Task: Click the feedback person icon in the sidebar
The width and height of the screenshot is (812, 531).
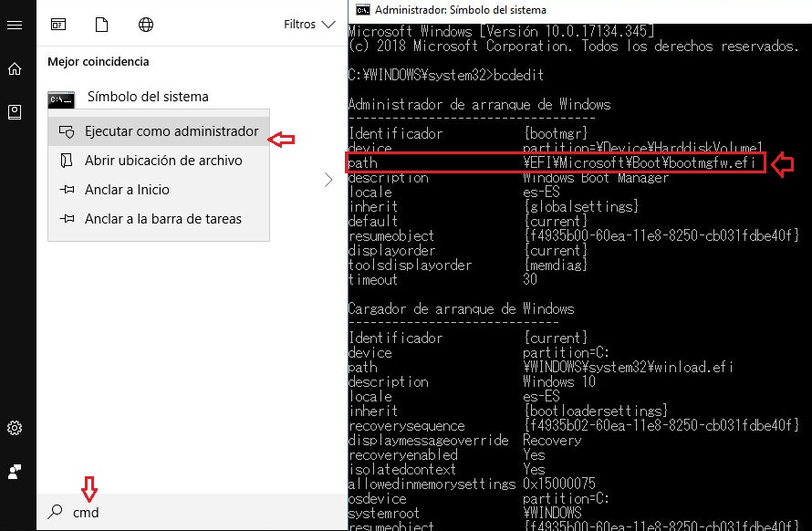Action: coord(15,472)
